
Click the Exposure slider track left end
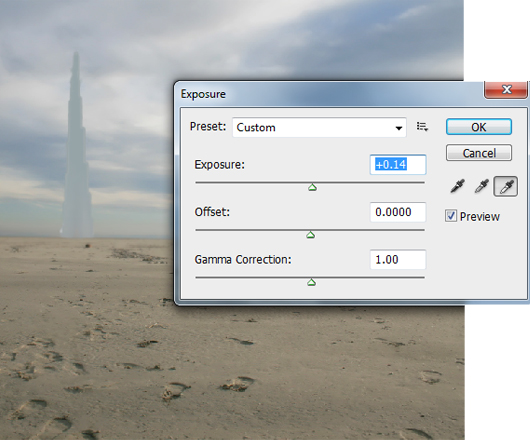click(197, 182)
